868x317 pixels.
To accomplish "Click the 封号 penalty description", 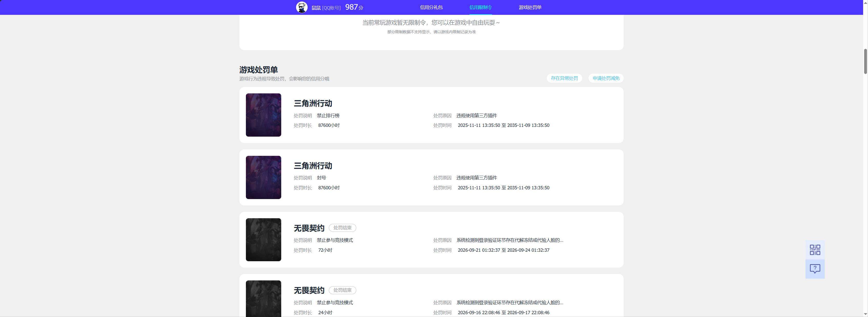I will [321, 178].
